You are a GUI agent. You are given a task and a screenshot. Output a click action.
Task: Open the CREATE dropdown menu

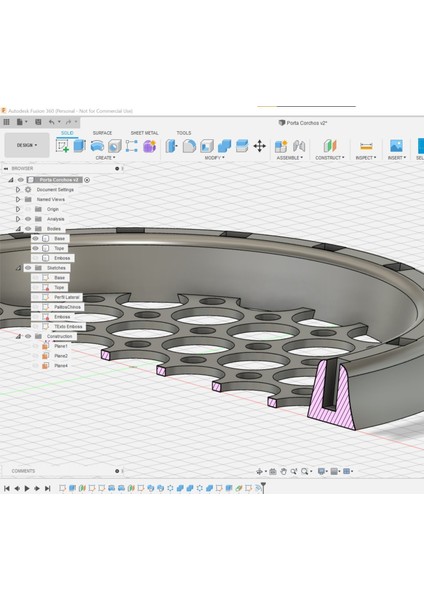click(x=105, y=158)
